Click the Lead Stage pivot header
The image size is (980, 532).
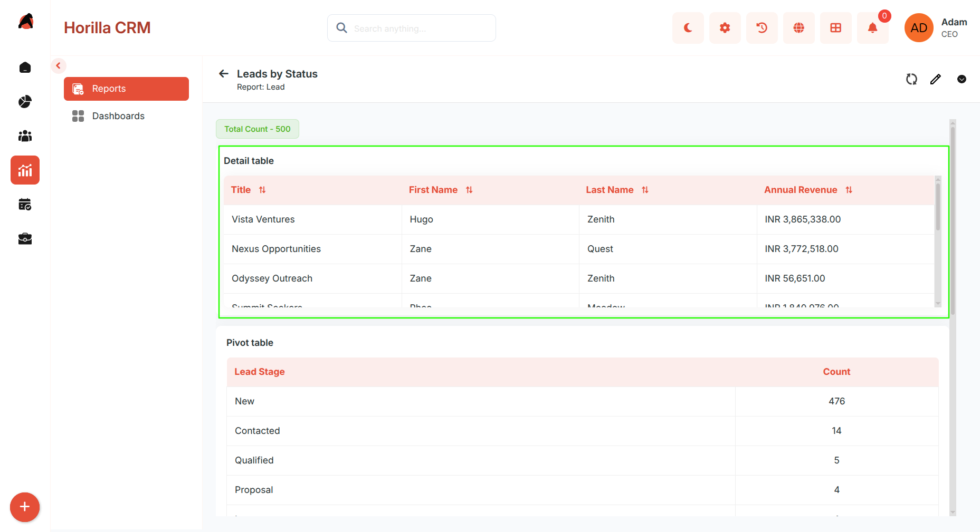260,372
